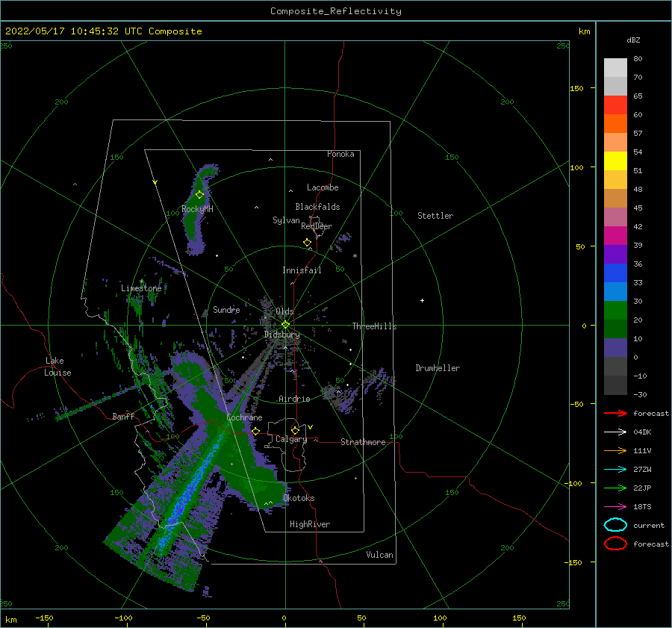This screenshot has height=628, width=672.
Task: Click the yellow radar center diamond near Olds
Action: point(285,325)
